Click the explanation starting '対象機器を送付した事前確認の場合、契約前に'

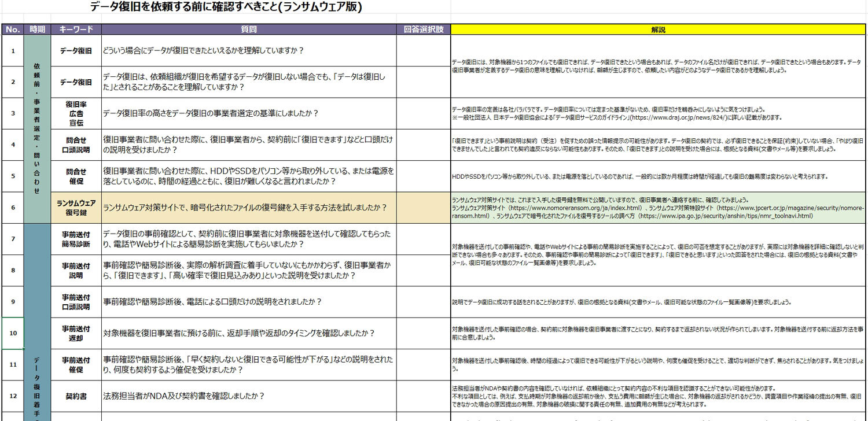pos(659,333)
